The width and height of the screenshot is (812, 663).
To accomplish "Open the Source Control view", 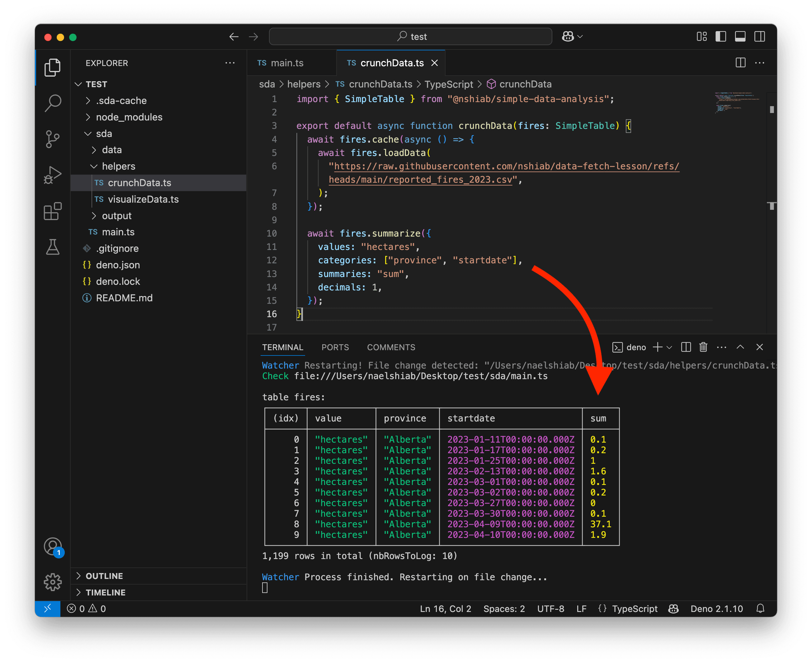I will click(x=52, y=139).
